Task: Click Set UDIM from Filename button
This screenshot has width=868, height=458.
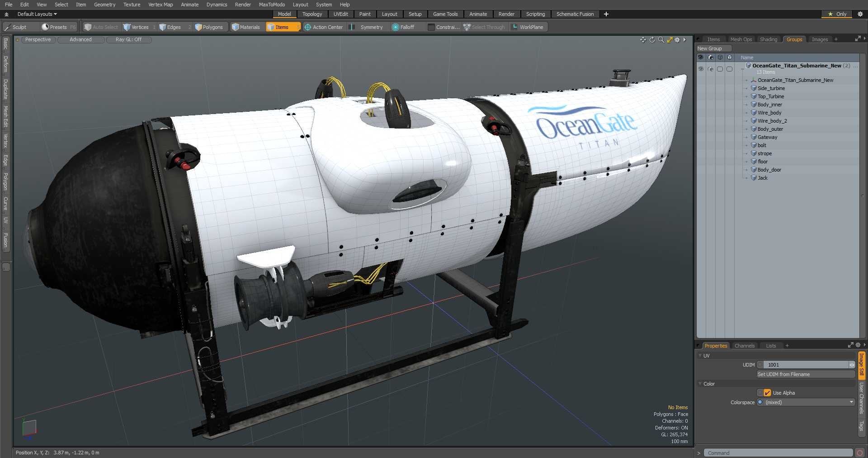Action: tap(806, 374)
